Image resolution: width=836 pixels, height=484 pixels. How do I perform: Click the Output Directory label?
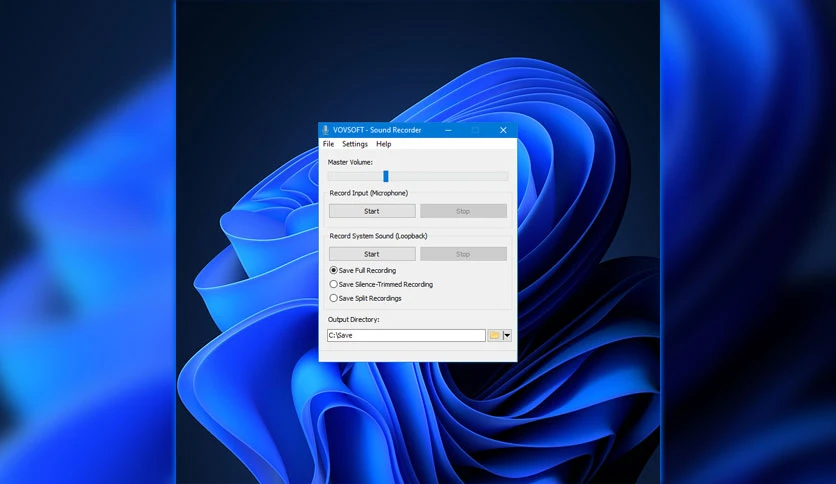(353, 319)
